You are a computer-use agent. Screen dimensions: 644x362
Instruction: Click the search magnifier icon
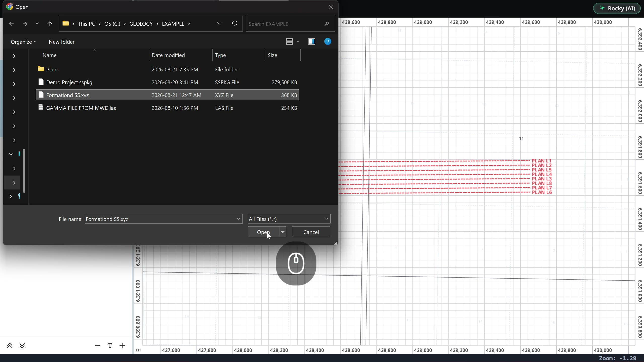click(x=327, y=24)
